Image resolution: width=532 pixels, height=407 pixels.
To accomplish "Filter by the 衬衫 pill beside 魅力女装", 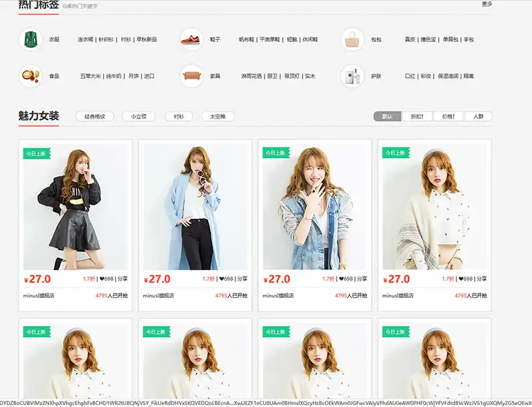I will pos(179,116).
